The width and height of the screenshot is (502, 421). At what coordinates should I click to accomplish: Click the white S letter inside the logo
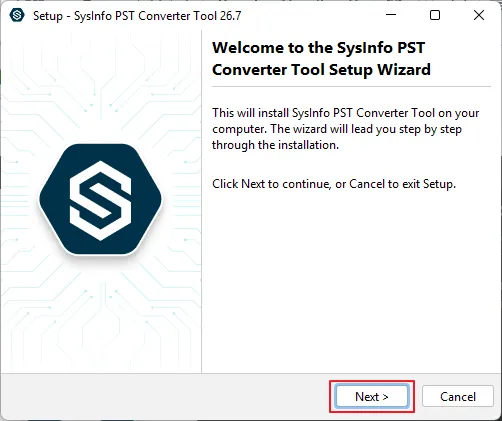pos(100,200)
